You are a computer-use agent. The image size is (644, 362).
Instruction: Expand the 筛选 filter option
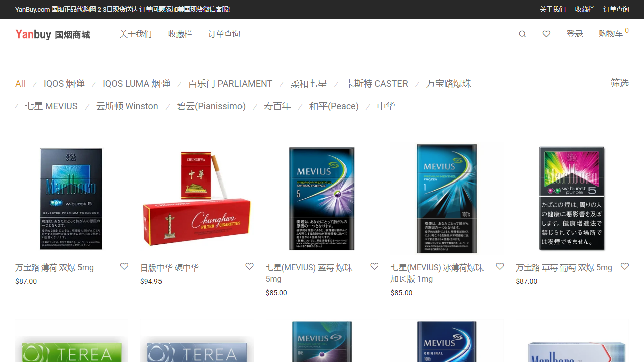(x=620, y=83)
